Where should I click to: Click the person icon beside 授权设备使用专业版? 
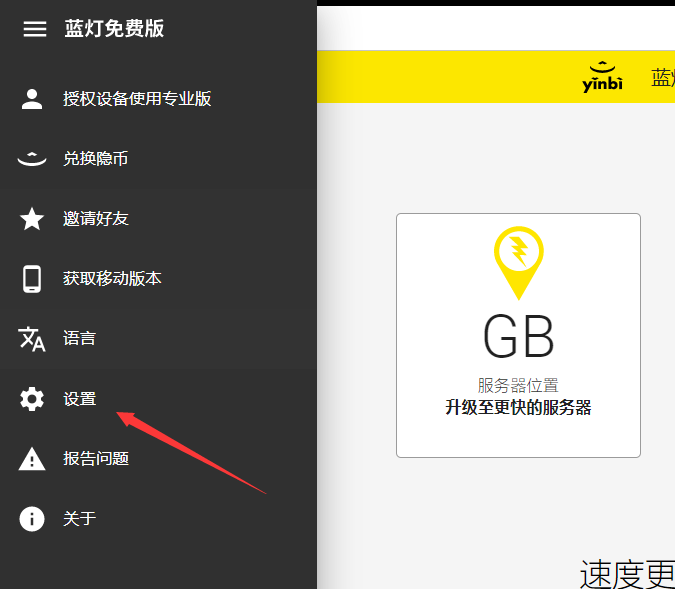pyautogui.click(x=32, y=99)
